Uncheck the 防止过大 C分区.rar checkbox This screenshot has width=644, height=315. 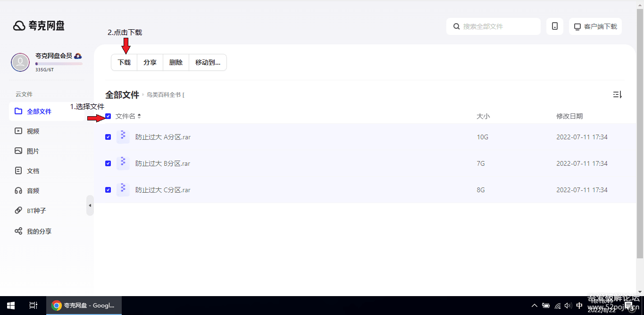pos(108,190)
